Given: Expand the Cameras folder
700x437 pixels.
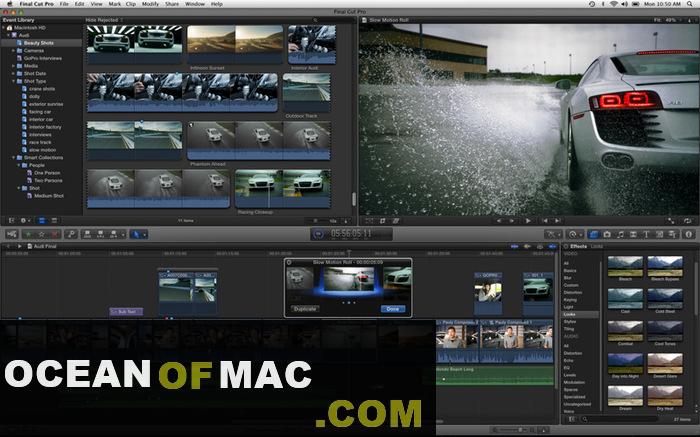Looking at the screenshot, I should tap(14, 51).
